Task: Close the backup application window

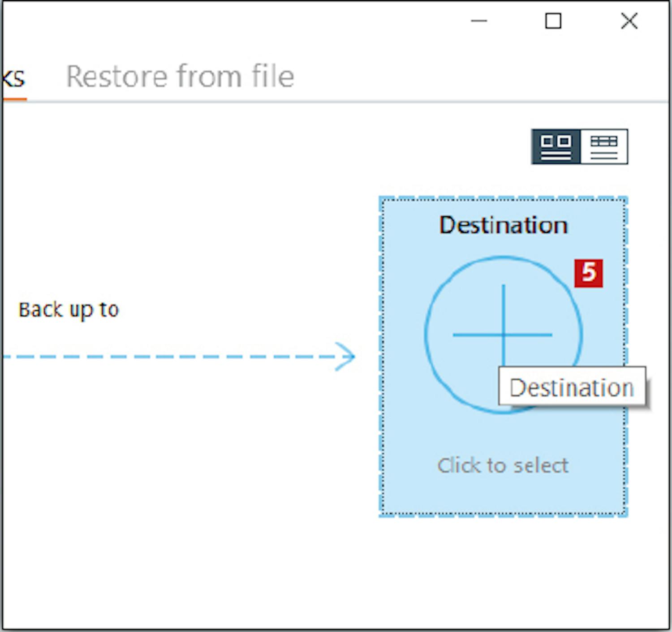Action: (629, 21)
